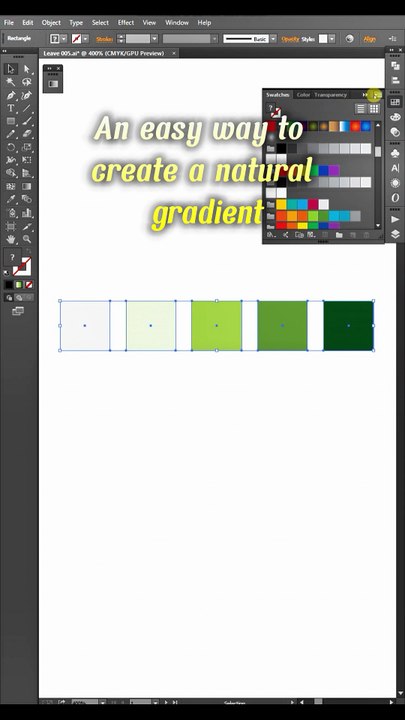The height and width of the screenshot is (720, 405).
Task: Open the Window menu
Action: pyautogui.click(x=177, y=22)
